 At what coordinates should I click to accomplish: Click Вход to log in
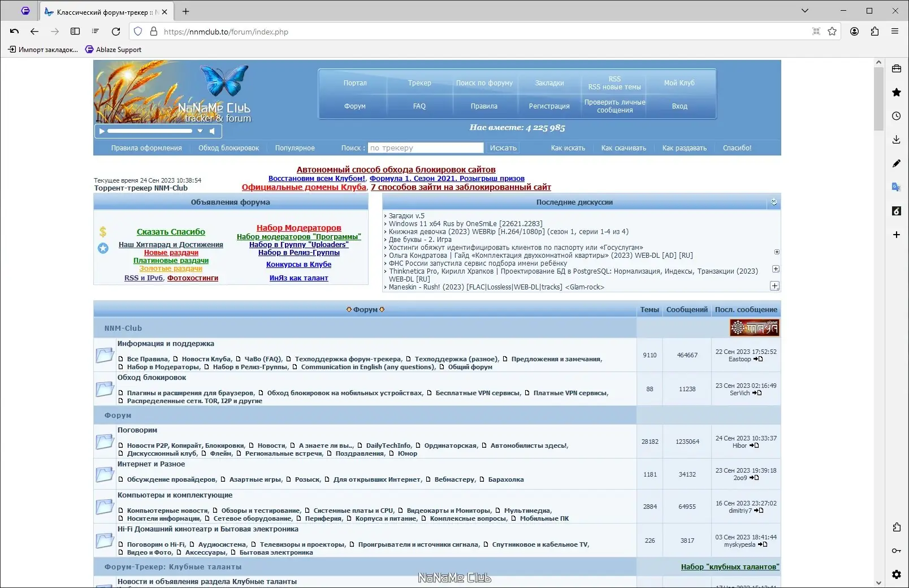[x=679, y=106]
